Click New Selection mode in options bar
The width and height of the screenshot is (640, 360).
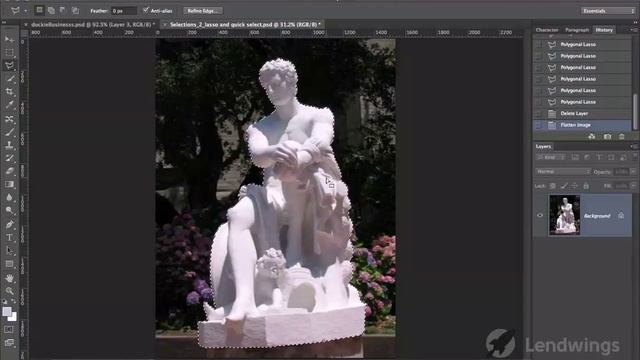39,10
